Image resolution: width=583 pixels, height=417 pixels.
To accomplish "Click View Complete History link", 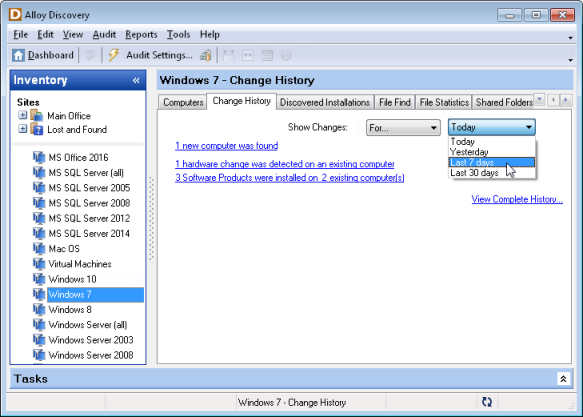I will [x=517, y=199].
